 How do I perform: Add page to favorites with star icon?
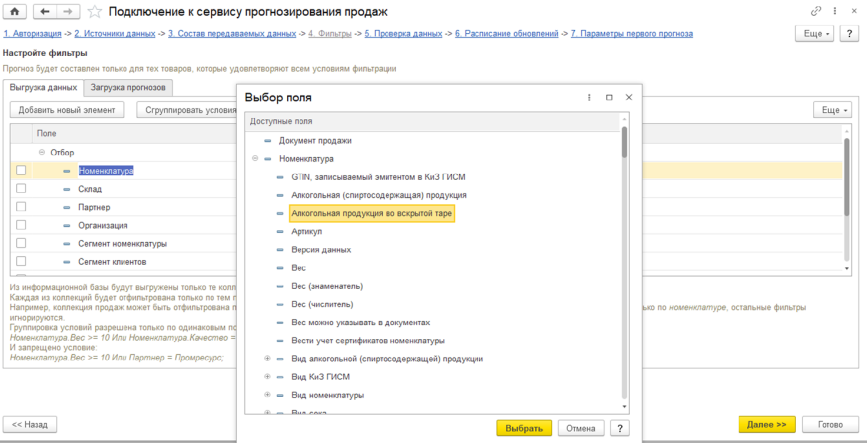tap(94, 11)
